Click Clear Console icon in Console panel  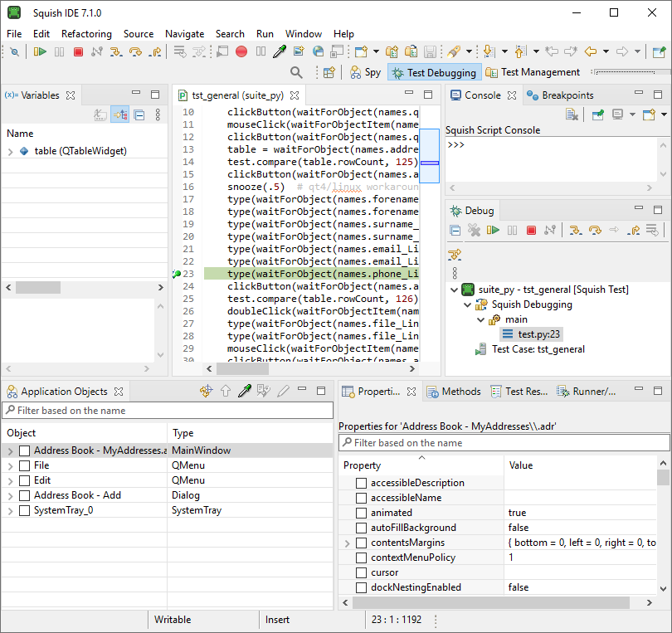(x=572, y=114)
